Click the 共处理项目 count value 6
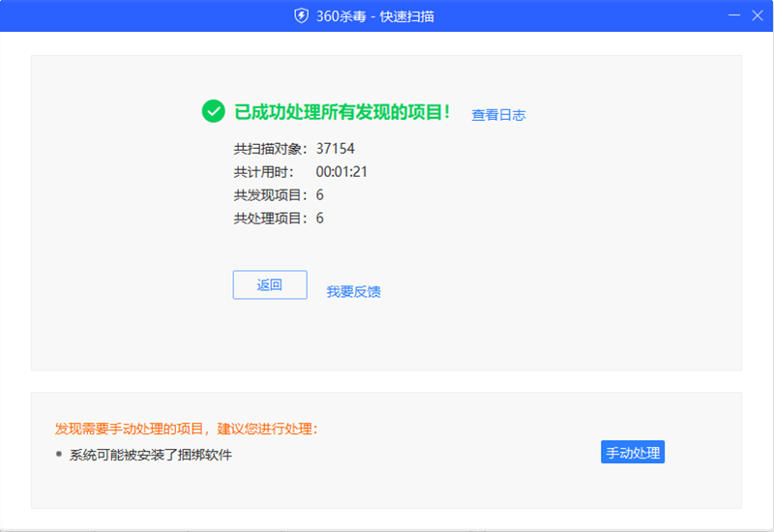Viewport: 774px width, 532px height. click(x=320, y=219)
